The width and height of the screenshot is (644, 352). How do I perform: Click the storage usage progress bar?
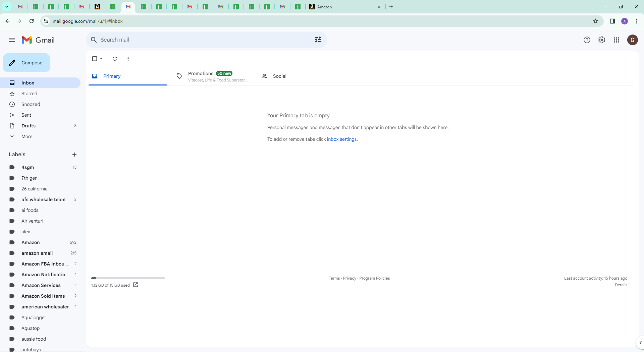point(128,278)
